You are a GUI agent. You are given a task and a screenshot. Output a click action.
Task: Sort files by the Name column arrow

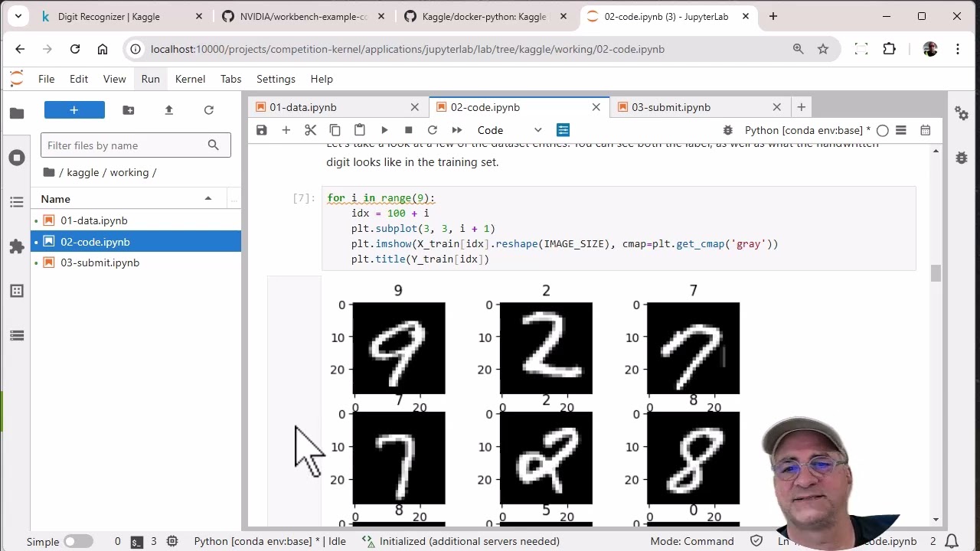click(x=208, y=199)
